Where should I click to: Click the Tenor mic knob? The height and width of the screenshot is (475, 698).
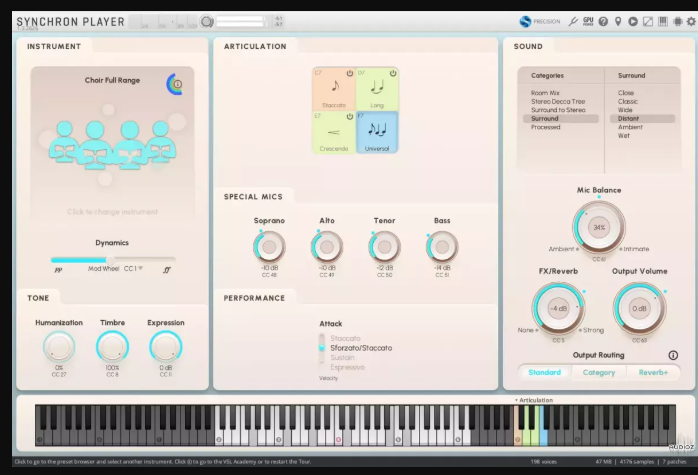[384, 247]
